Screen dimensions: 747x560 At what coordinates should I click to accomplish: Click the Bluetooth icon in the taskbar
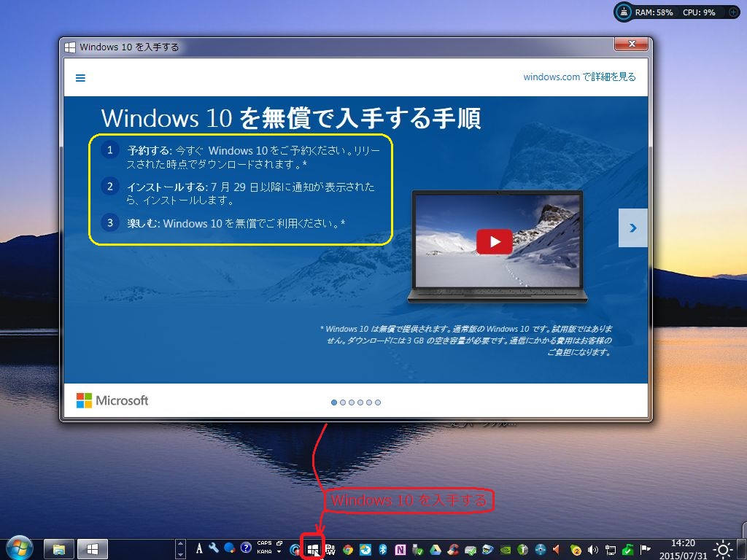click(x=381, y=548)
